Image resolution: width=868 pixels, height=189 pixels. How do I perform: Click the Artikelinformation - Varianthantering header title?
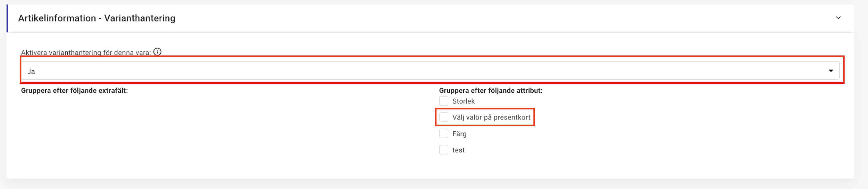pyautogui.click(x=97, y=18)
